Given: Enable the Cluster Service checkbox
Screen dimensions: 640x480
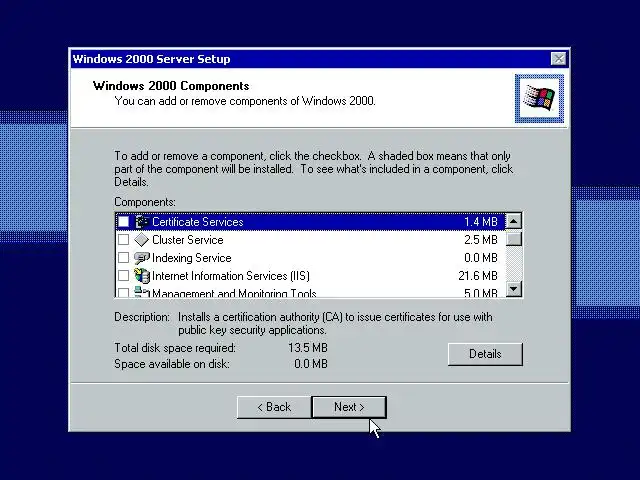Looking at the screenshot, I should pyautogui.click(x=123, y=240).
